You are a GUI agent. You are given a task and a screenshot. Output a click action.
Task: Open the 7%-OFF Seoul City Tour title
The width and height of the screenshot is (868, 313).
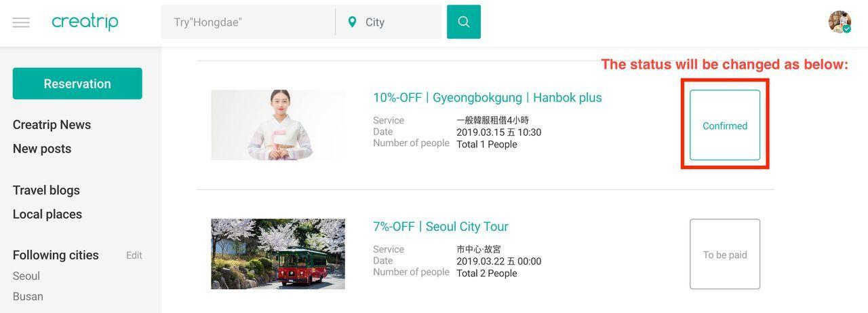[440, 227]
